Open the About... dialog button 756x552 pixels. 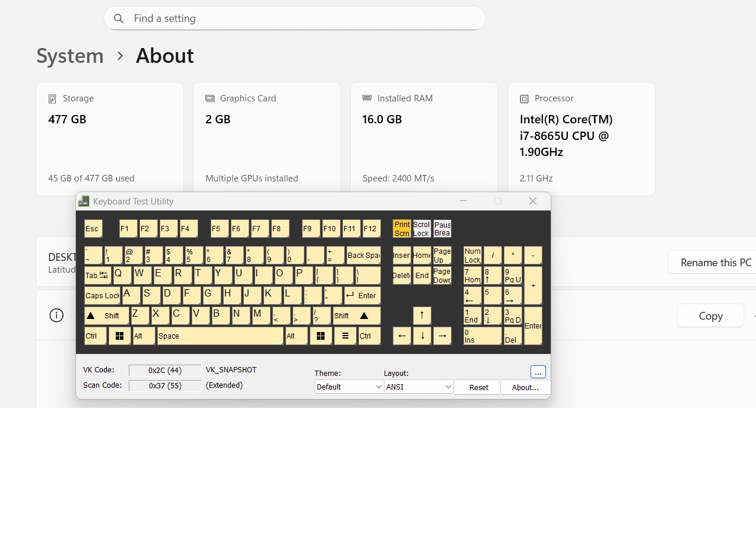coord(525,387)
